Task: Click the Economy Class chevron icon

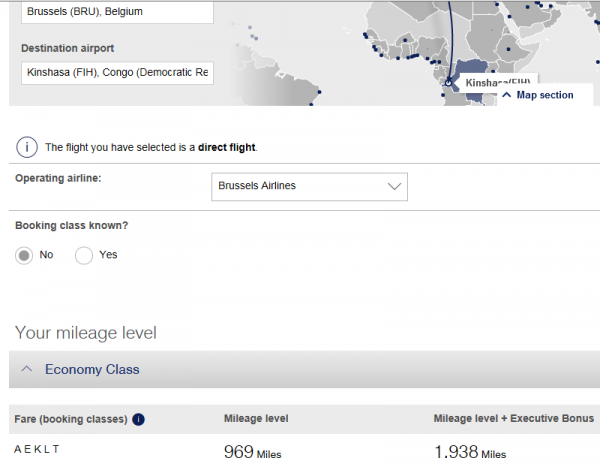Action: pos(27,369)
